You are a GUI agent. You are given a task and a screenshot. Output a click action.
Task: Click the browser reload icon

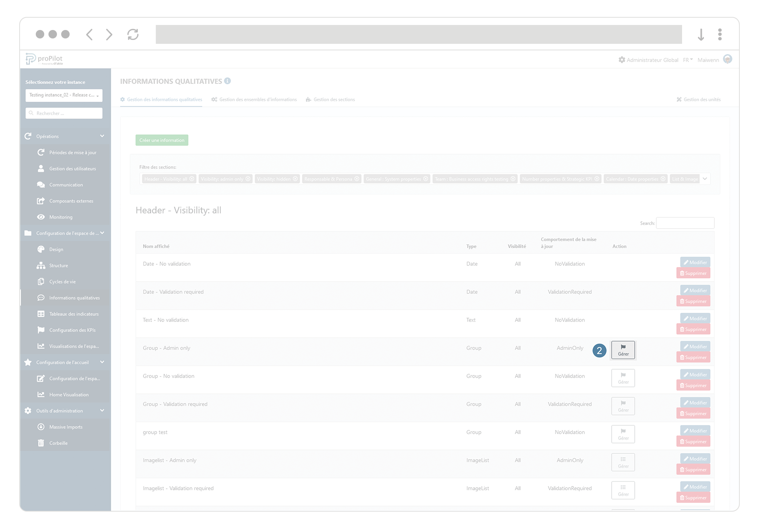pos(133,35)
